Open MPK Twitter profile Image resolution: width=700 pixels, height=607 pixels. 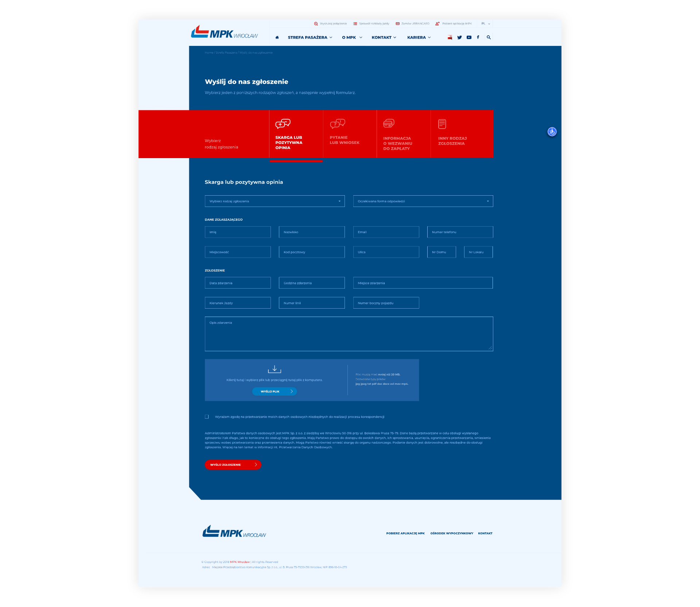point(459,38)
